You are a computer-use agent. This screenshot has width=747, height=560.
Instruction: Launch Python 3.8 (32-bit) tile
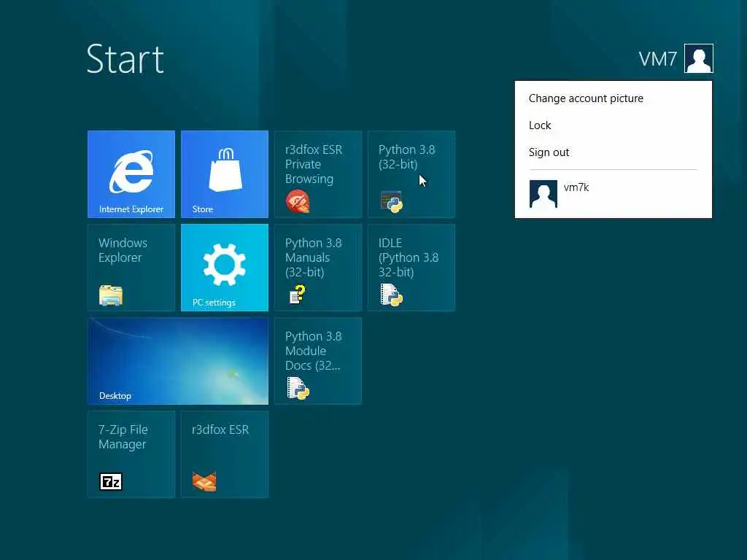click(411, 174)
